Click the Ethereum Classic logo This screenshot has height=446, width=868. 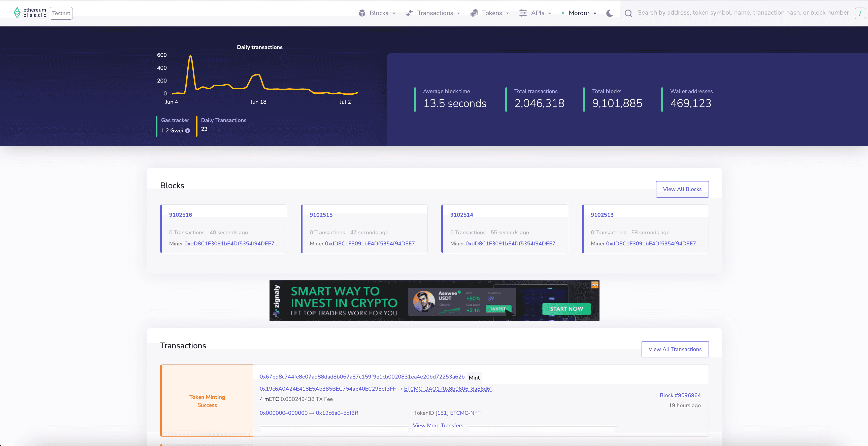pos(30,13)
